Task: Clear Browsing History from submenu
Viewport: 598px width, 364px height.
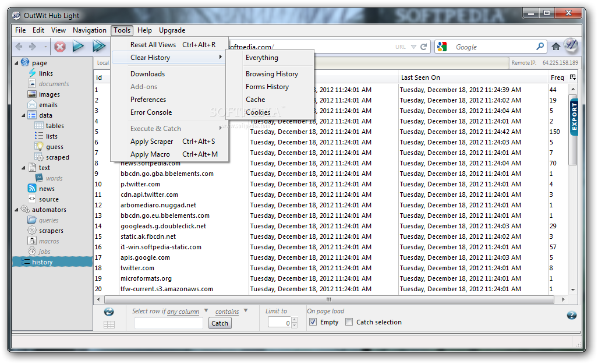Action: (x=270, y=74)
